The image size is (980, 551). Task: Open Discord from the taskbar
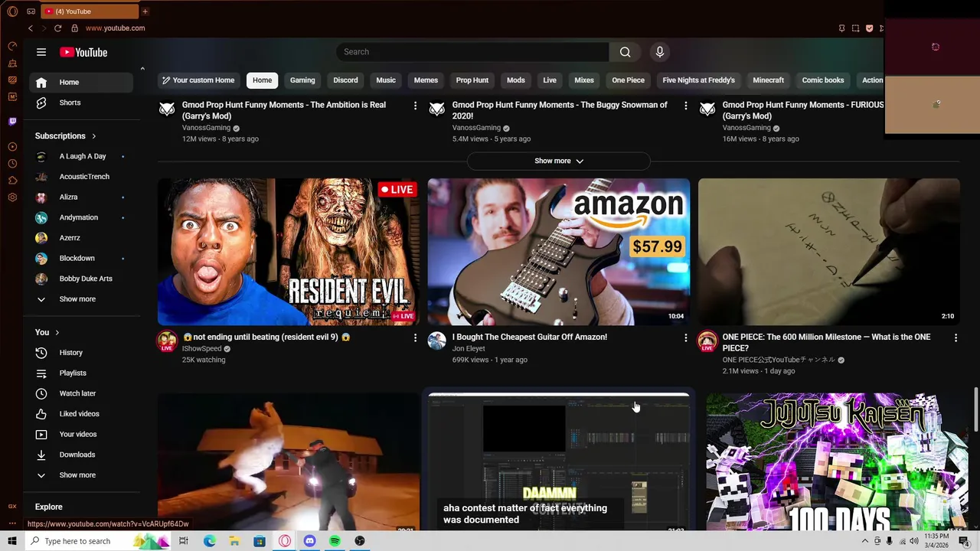click(x=309, y=541)
